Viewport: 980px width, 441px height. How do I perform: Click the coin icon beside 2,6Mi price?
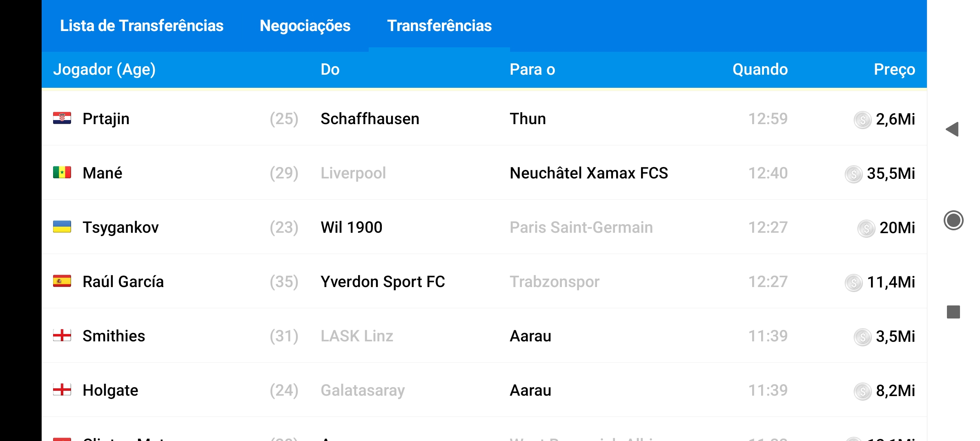coord(862,120)
